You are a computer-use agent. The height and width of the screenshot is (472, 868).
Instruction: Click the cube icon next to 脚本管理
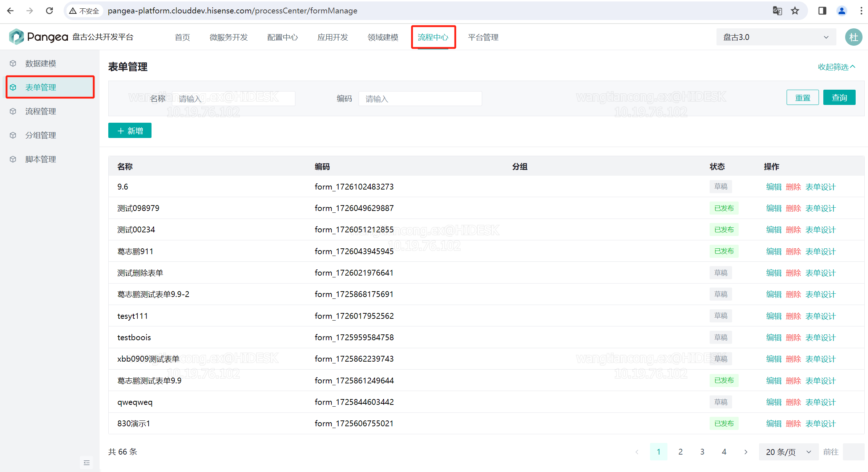coord(13,159)
